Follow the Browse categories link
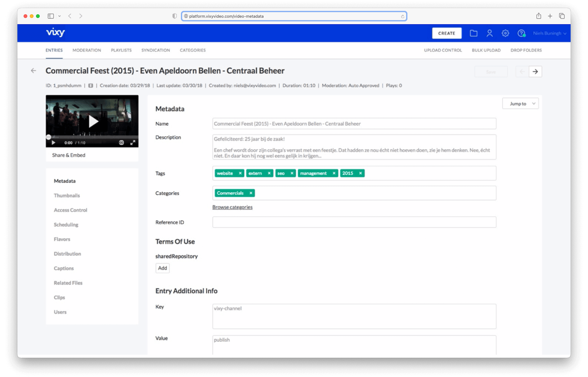Viewport: 588px width, 377px height. pos(232,207)
